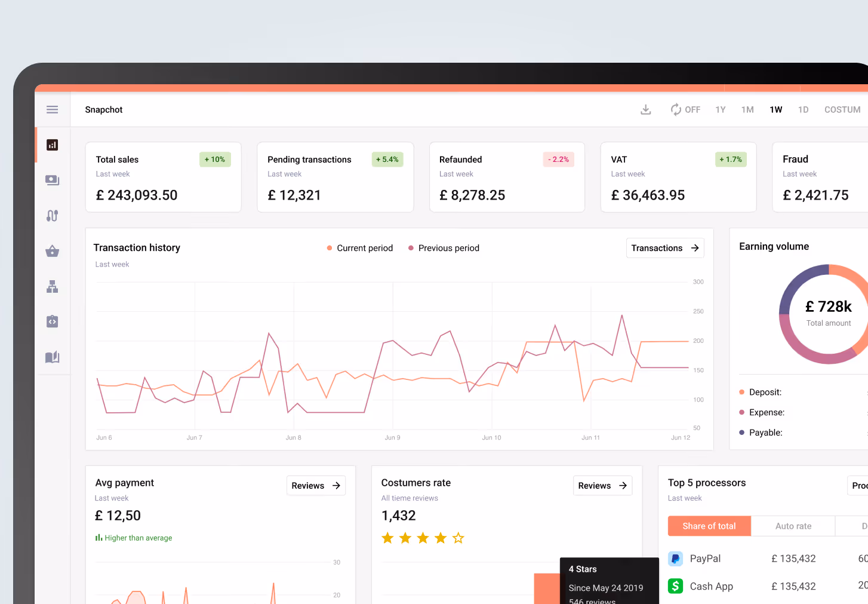Click the £ 728k donut total
This screenshot has width=868, height=604.
pos(829,306)
